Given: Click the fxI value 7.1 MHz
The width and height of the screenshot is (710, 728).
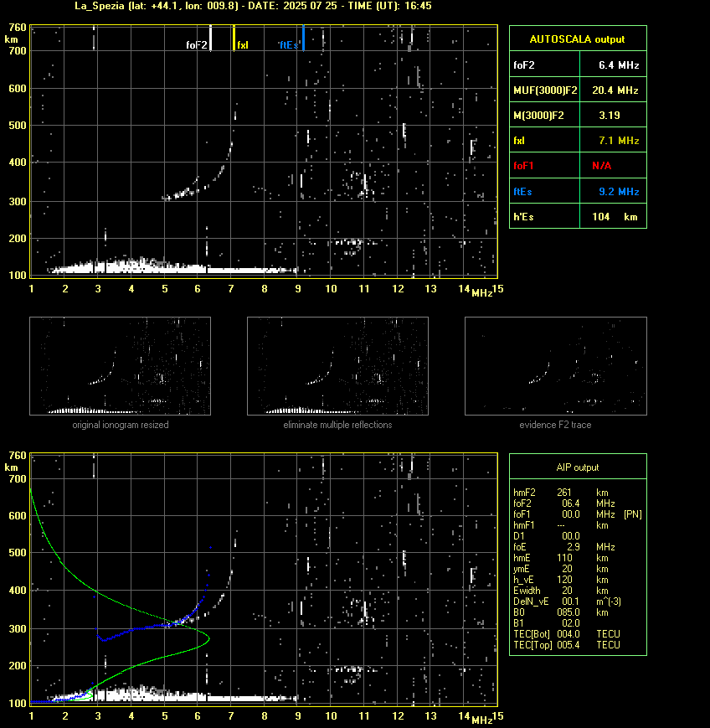Looking at the screenshot, I should (x=619, y=140).
